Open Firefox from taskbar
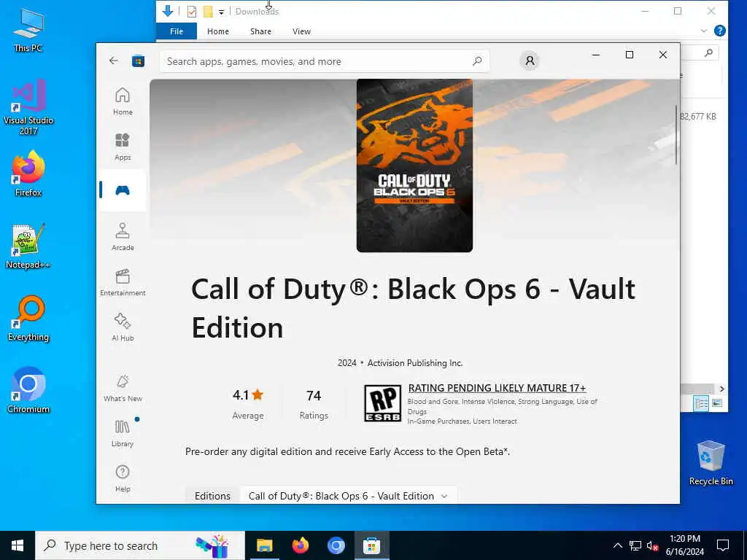 300,545
